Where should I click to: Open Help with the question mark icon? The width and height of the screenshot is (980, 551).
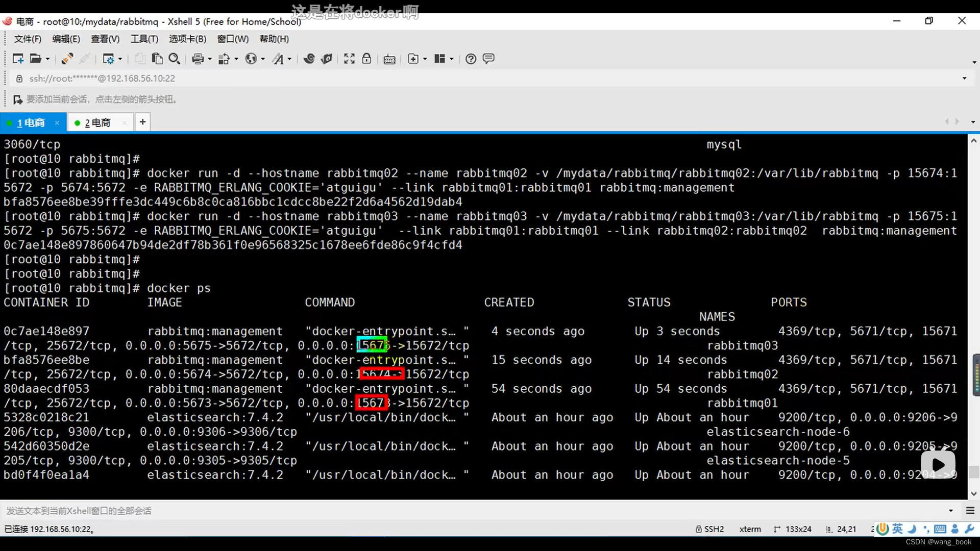click(471, 59)
